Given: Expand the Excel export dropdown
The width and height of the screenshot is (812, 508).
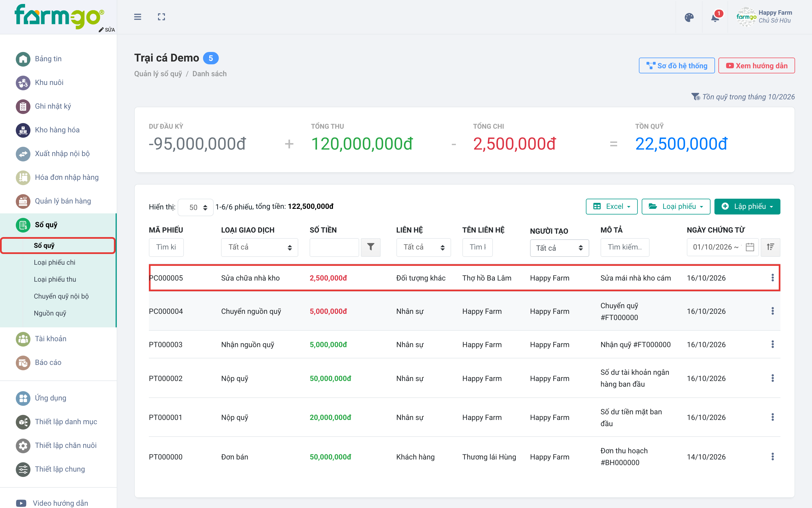Looking at the screenshot, I should 611,206.
